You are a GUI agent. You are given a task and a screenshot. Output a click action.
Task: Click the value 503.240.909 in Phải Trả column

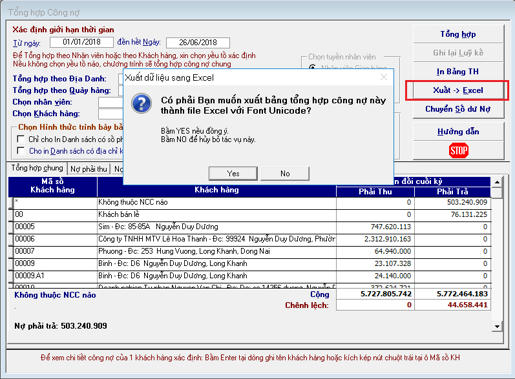pos(467,202)
